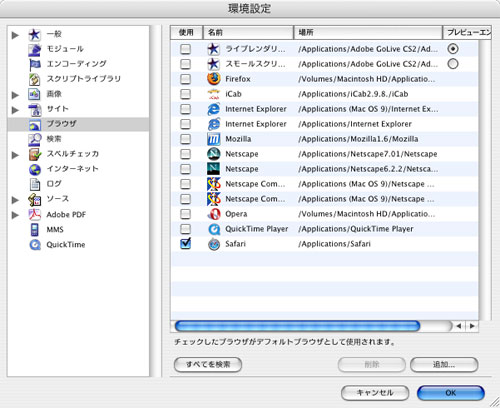This screenshot has height=408, width=500.
Task: Select the エンコーディング flag icon
Action: point(34,64)
